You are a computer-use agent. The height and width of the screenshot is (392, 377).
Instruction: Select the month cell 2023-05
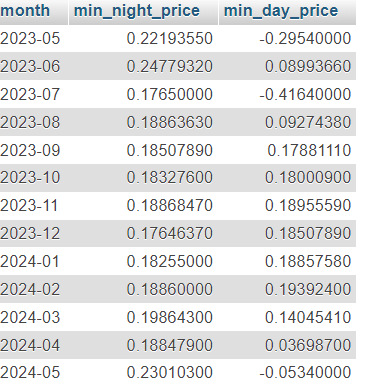[30, 38]
